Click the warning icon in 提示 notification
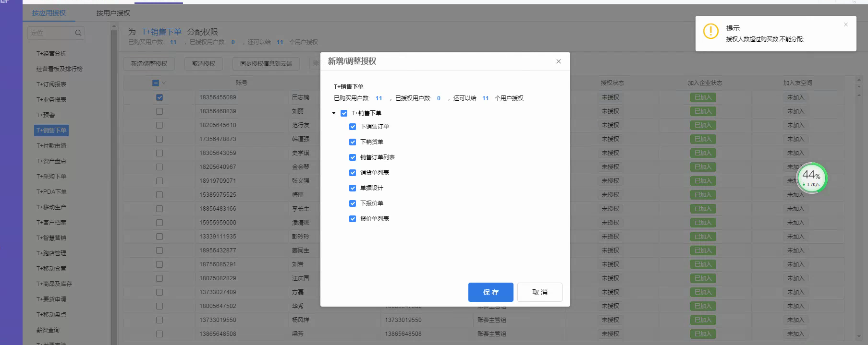Screen dimensions: 868x345 (x=710, y=32)
